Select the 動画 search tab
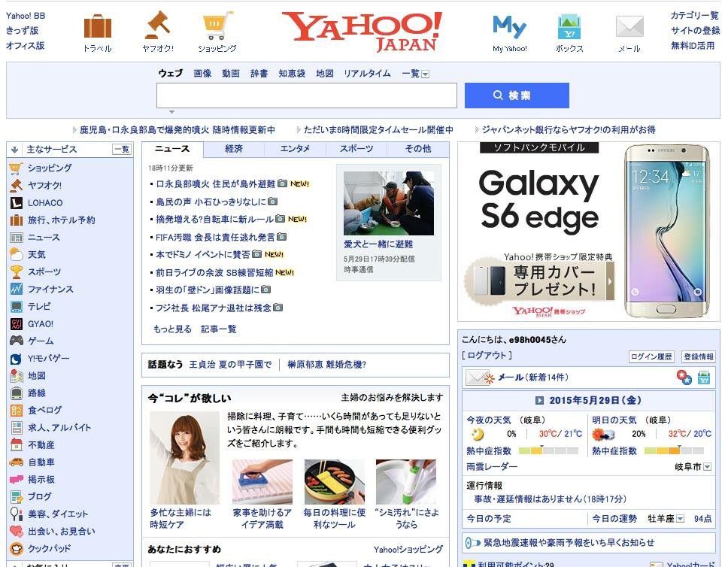The image size is (728, 567). click(x=231, y=74)
